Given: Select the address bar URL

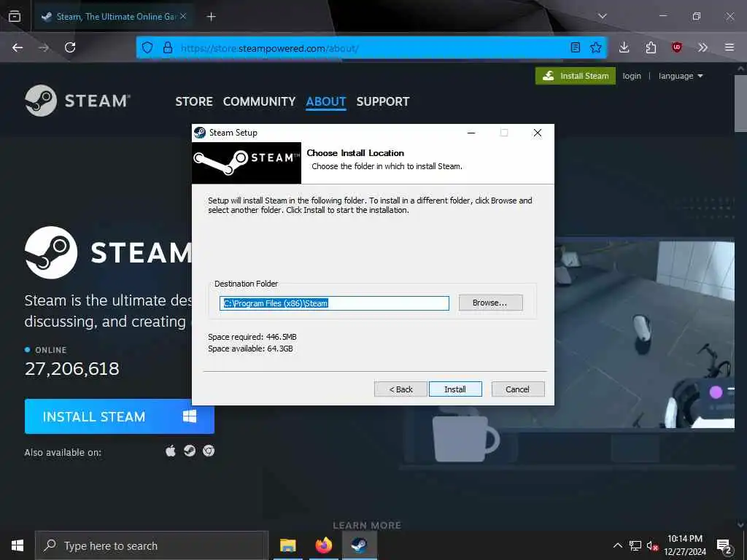Looking at the screenshot, I should [270, 48].
